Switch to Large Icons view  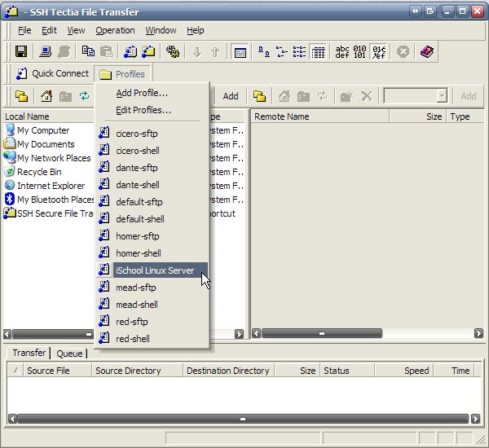point(264,51)
